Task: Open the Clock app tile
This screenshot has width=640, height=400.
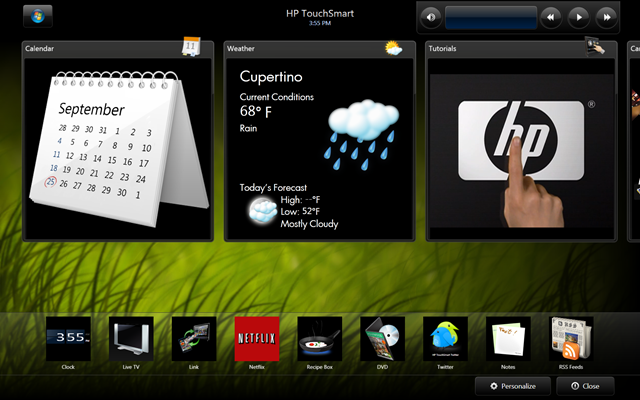Action: (x=68, y=339)
